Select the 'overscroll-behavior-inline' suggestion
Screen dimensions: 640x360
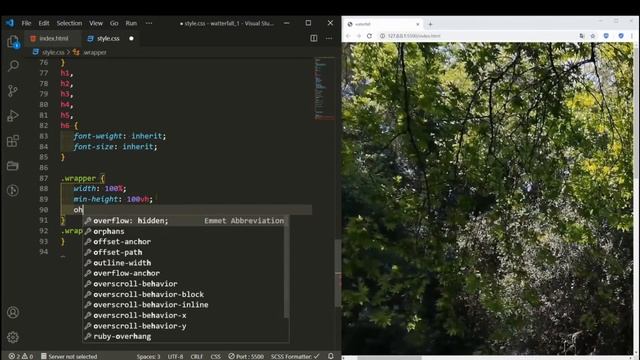point(184,304)
